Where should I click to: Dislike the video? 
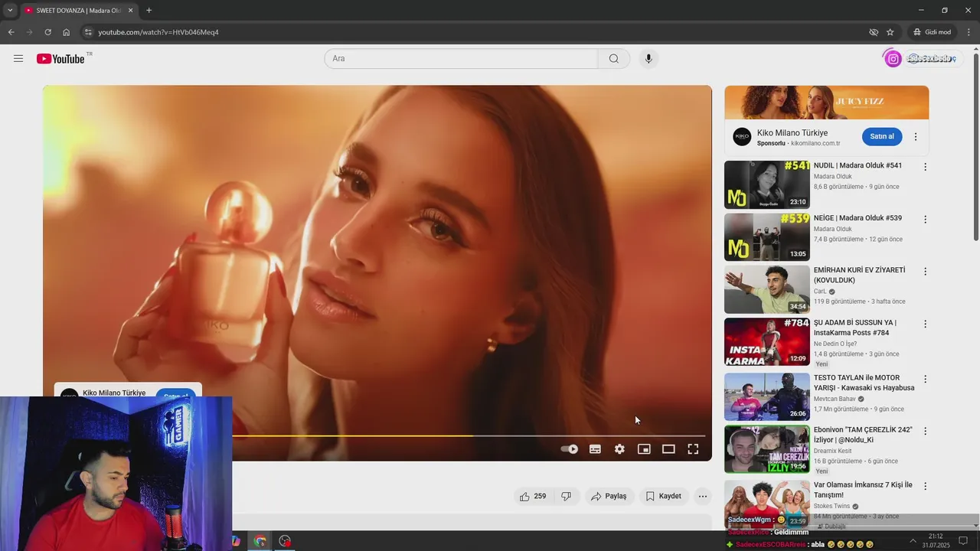(567, 496)
